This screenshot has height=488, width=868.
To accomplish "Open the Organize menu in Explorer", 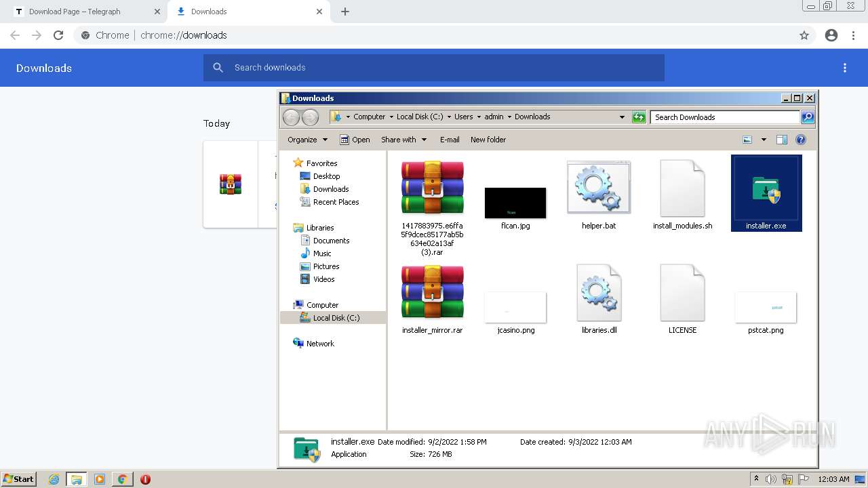I will [307, 140].
